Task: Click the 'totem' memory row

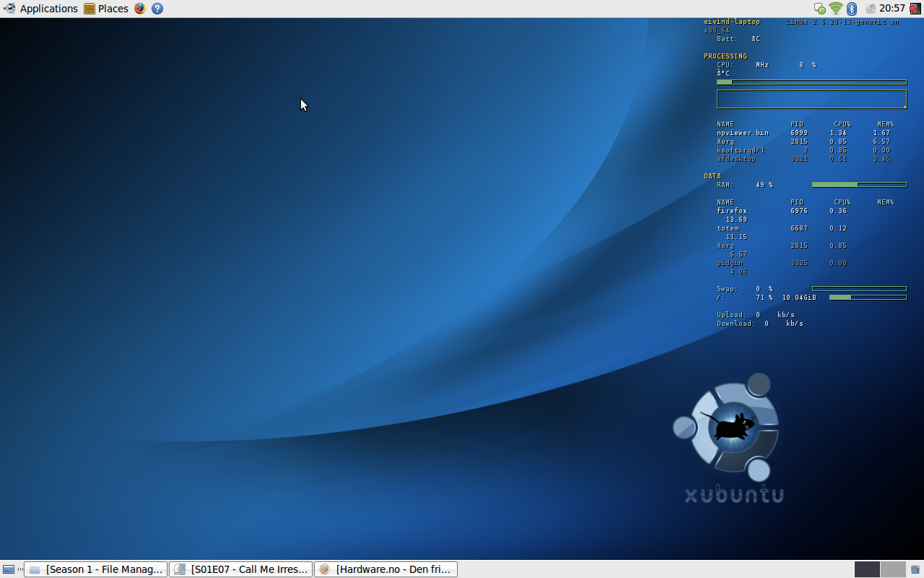Action: [x=783, y=233]
